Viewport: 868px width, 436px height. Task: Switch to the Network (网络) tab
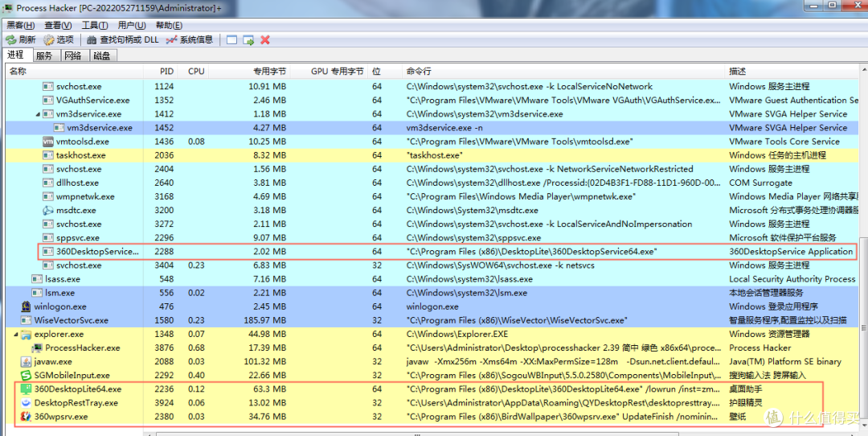click(73, 56)
